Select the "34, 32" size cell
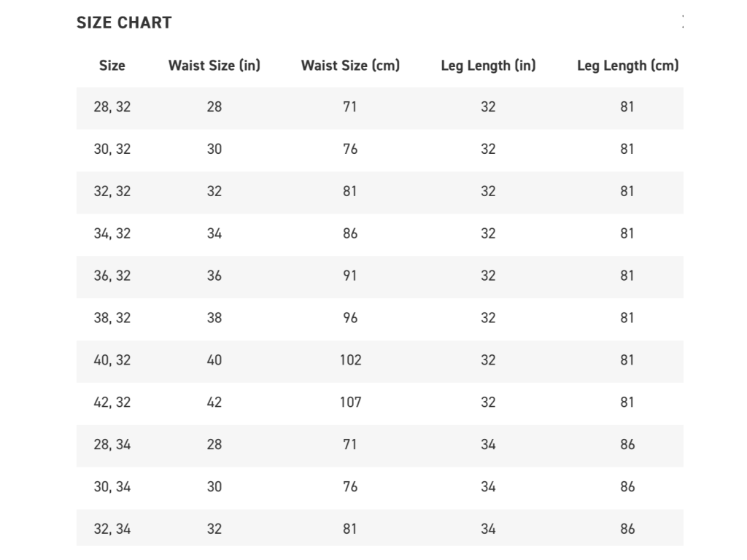This screenshot has height=560, width=747. tap(112, 234)
